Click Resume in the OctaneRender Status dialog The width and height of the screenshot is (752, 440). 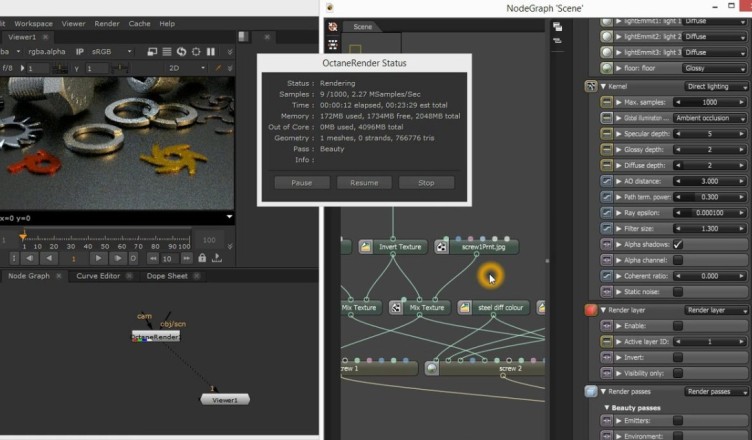(x=364, y=183)
